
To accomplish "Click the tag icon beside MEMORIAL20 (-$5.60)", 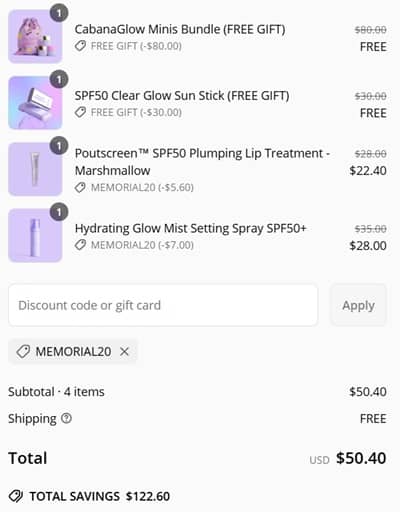I will pos(80,187).
